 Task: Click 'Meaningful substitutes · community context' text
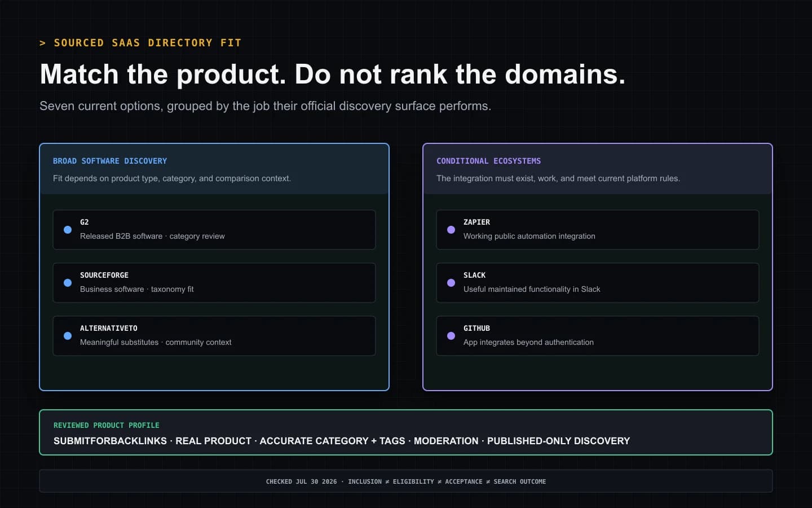point(156,343)
